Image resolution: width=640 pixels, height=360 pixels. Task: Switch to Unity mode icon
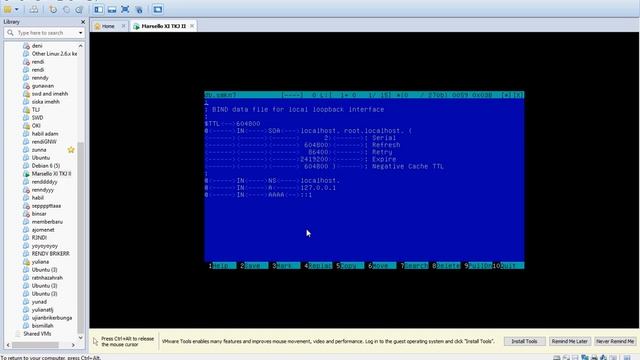tap(139, 9)
